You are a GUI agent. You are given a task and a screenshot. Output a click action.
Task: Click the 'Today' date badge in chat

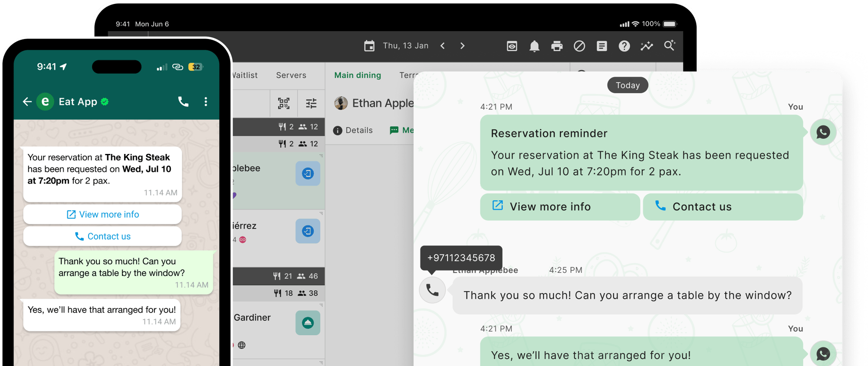(x=628, y=85)
